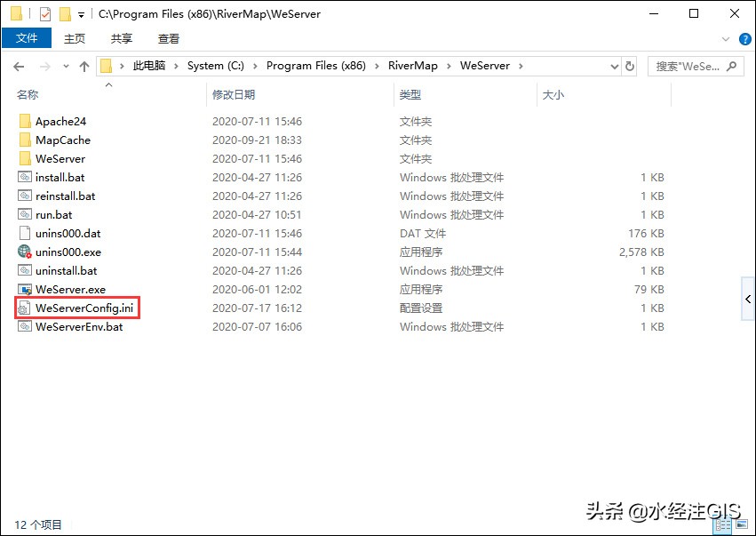Click the address bar folder icon

[x=106, y=66]
